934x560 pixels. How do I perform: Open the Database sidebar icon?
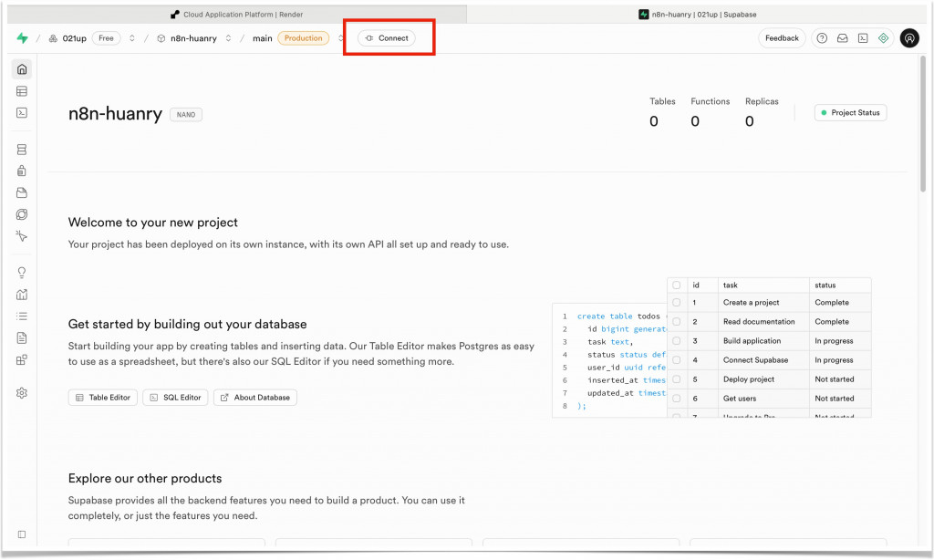(x=22, y=150)
